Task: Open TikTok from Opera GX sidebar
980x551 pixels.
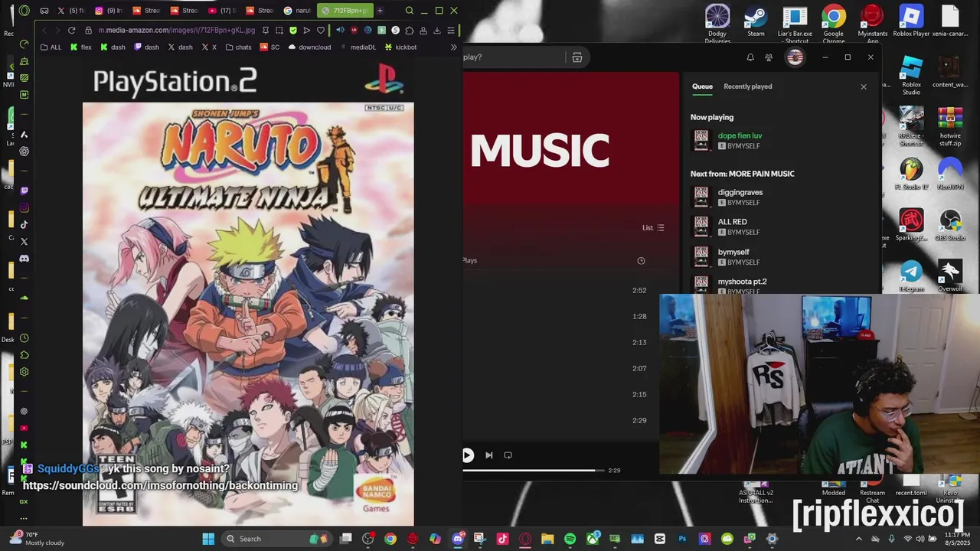Action: 24,224
